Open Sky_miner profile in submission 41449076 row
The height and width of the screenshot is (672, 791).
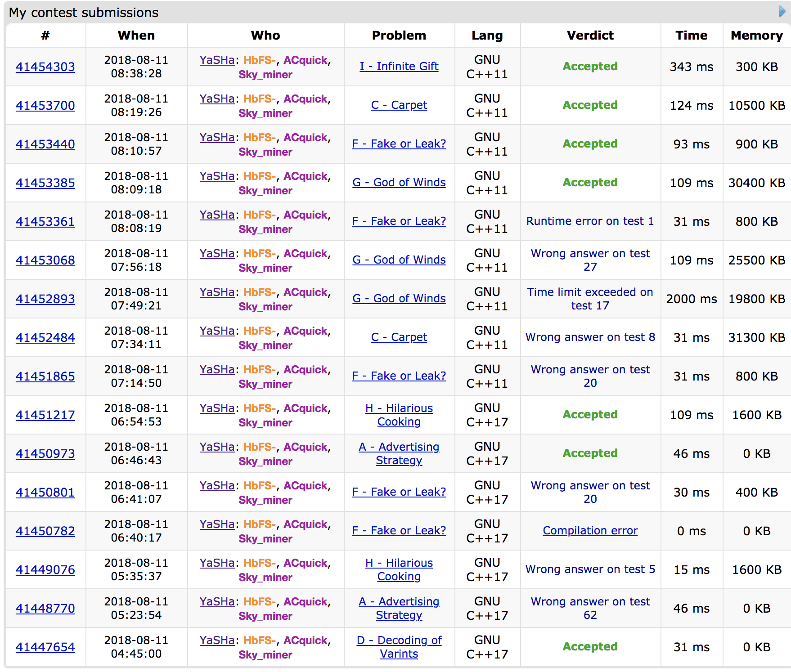tap(265, 578)
